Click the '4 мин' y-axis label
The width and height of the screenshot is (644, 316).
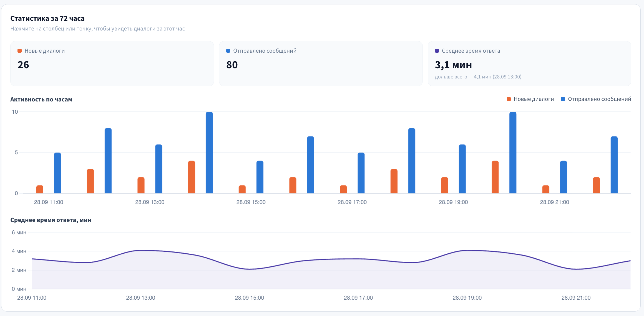pyautogui.click(x=19, y=251)
